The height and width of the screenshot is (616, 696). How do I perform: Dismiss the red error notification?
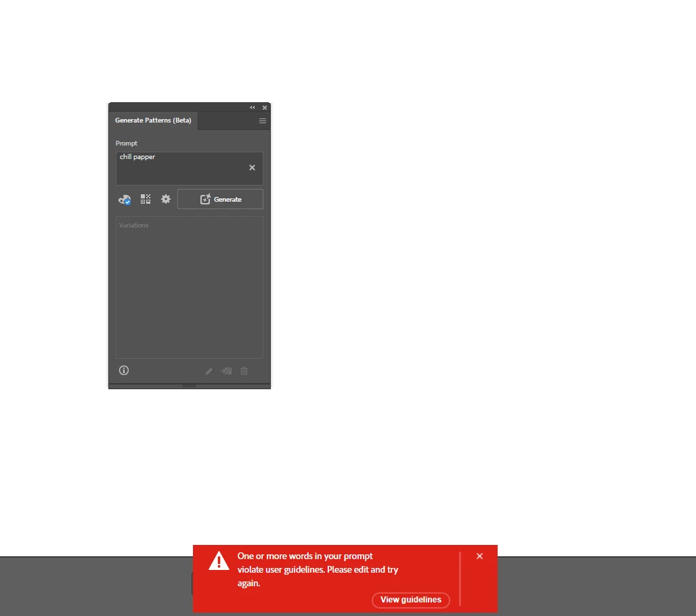pos(479,556)
